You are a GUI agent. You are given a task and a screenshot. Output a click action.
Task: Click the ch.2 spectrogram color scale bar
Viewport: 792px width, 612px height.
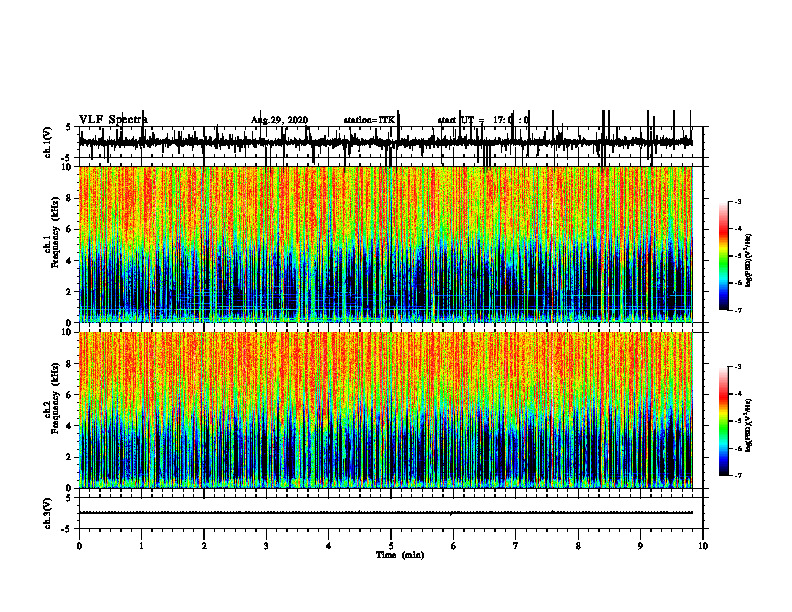coord(724,421)
